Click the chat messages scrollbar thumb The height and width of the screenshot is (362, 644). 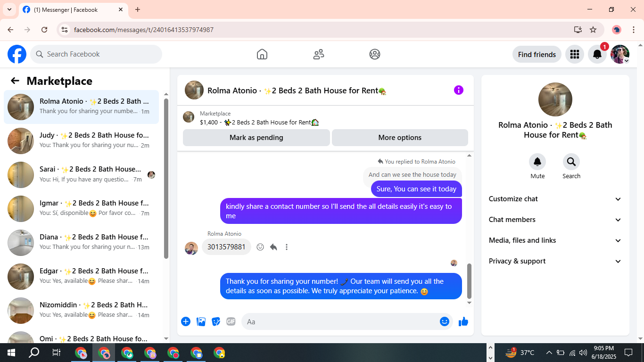click(x=469, y=281)
